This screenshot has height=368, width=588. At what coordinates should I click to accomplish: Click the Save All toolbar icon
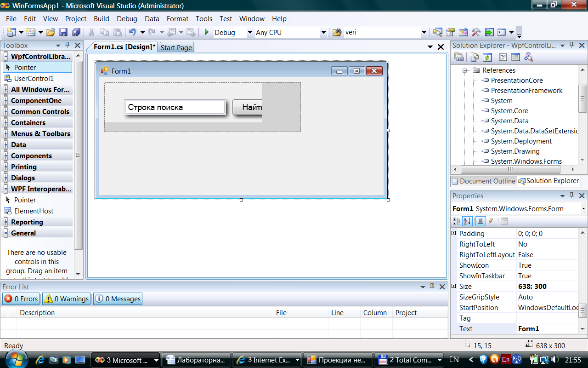(x=76, y=32)
